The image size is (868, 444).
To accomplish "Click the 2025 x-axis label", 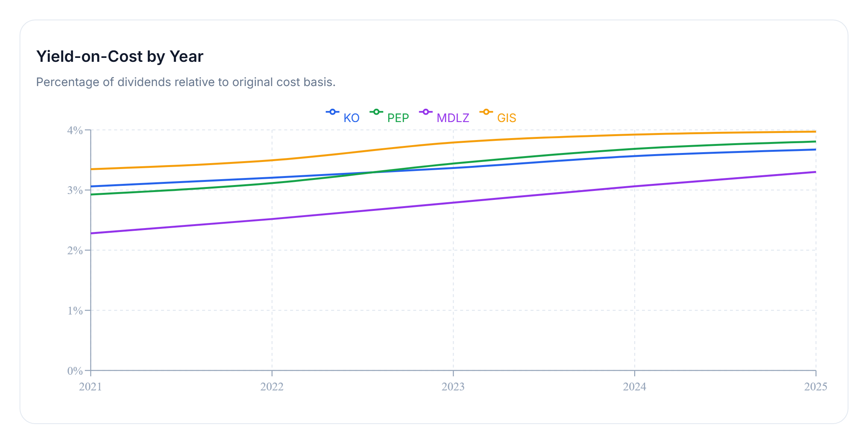I will click(x=816, y=386).
